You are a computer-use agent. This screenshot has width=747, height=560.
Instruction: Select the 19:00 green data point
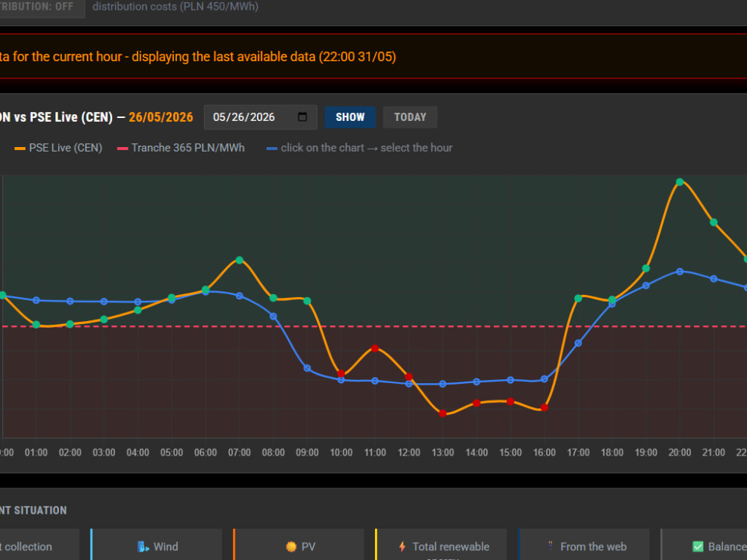(646, 269)
